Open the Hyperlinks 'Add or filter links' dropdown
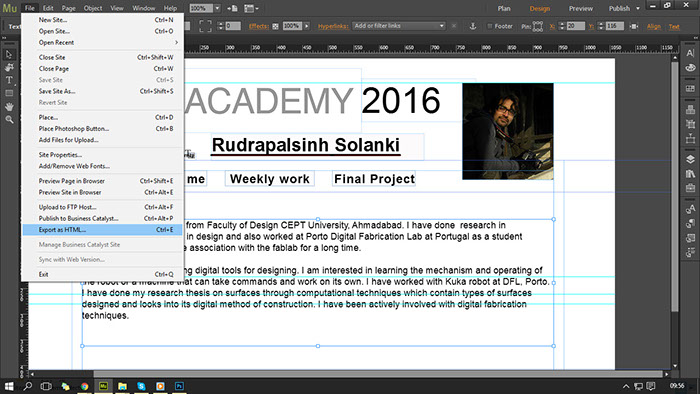The image size is (700, 394). pyautogui.click(x=399, y=26)
